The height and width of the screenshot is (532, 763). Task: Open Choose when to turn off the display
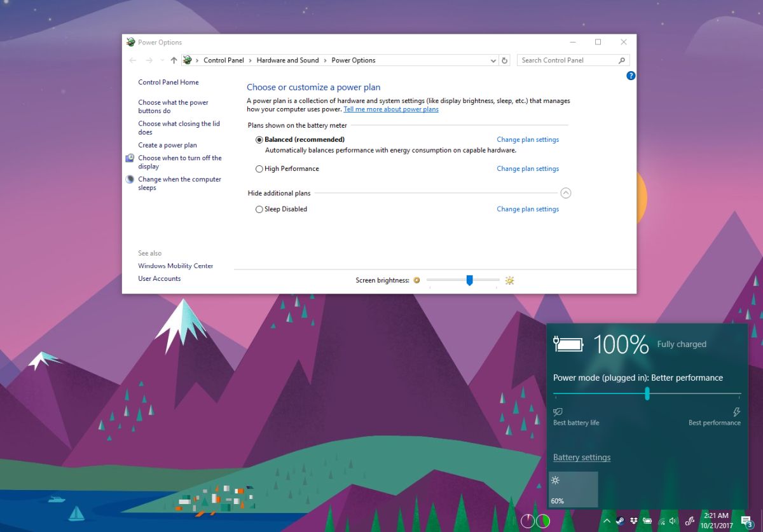[180, 162]
